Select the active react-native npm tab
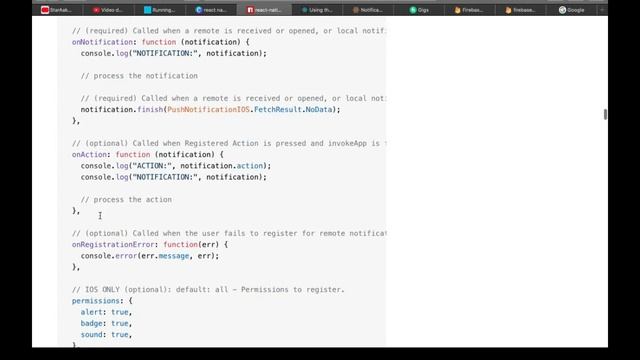 tap(264, 10)
